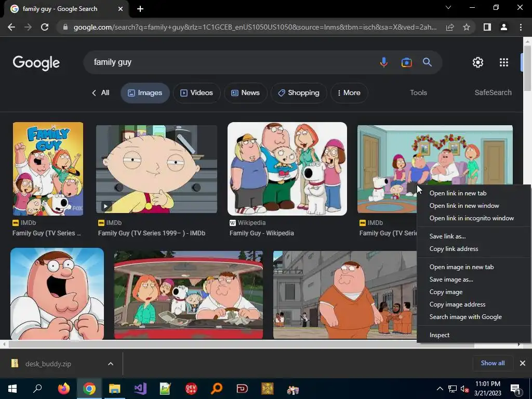Choose Open link in incognito window
This screenshot has height=399, width=532.
click(474, 218)
